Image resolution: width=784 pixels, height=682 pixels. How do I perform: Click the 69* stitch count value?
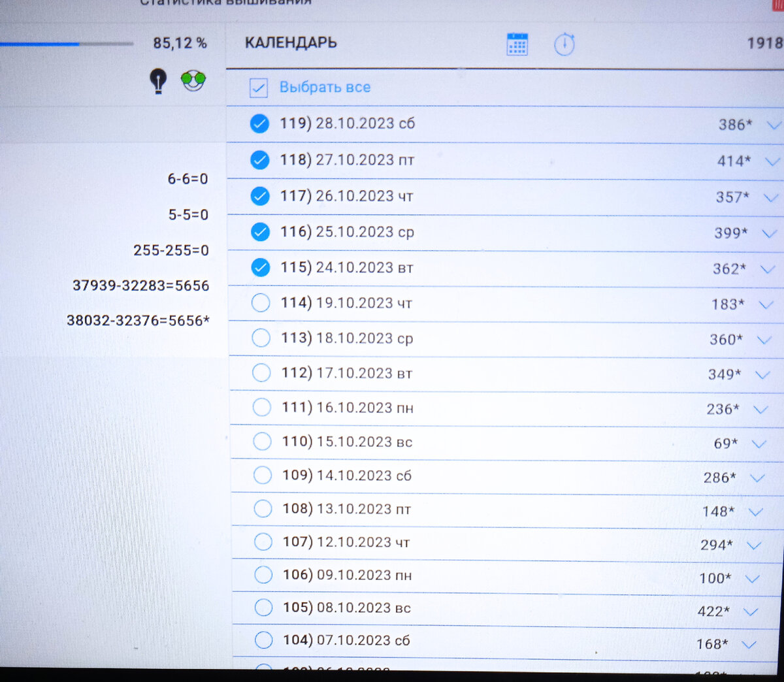(725, 444)
